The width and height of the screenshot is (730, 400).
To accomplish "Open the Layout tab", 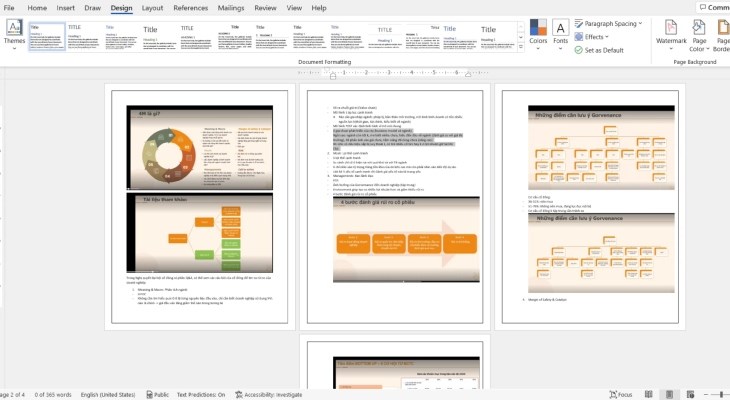I will point(152,8).
